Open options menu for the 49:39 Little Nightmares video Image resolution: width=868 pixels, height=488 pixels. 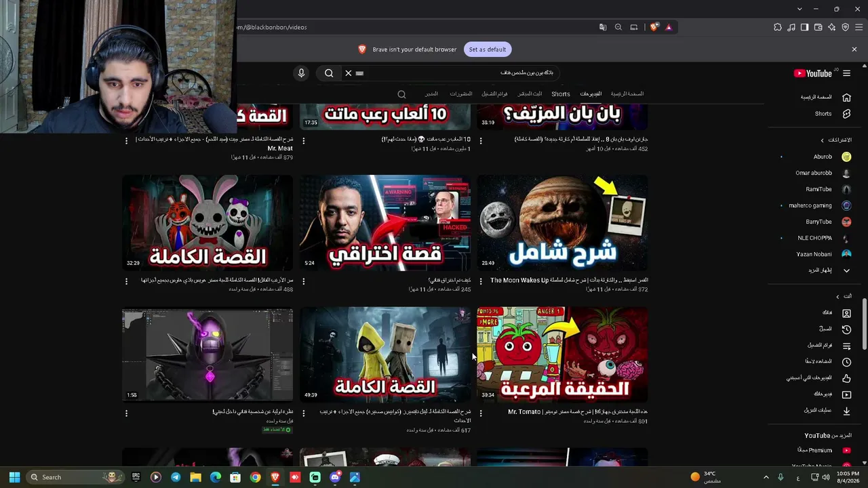[303, 413]
